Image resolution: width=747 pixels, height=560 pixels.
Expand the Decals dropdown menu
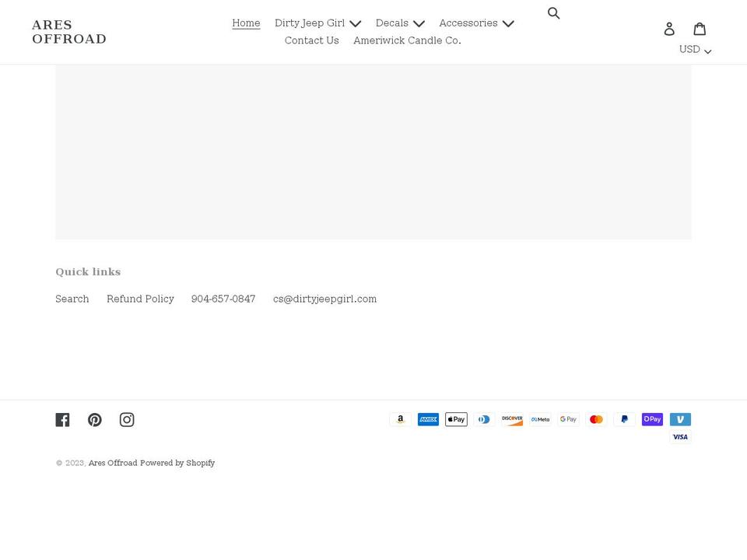(x=400, y=23)
